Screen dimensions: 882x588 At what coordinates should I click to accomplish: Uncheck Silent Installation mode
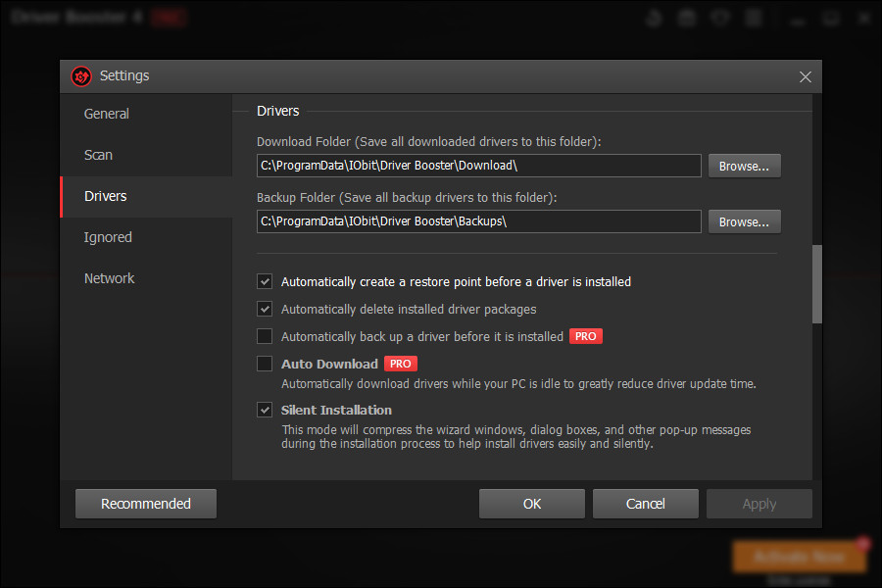click(265, 410)
